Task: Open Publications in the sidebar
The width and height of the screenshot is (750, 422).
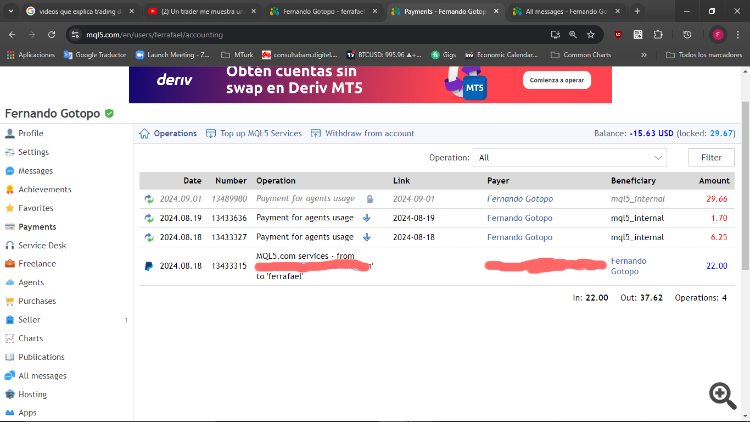Action: [x=41, y=357]
